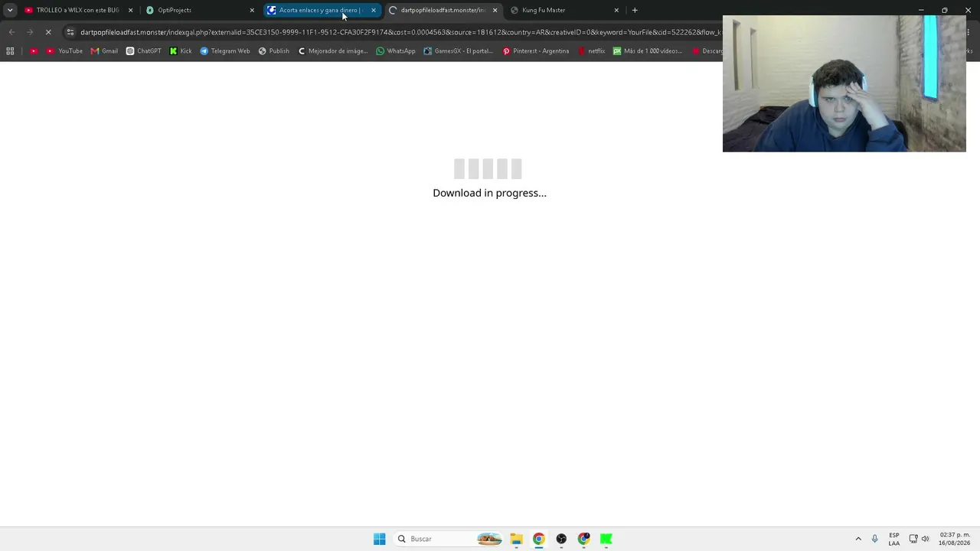Open the clock and date panel

coord(955,539)
